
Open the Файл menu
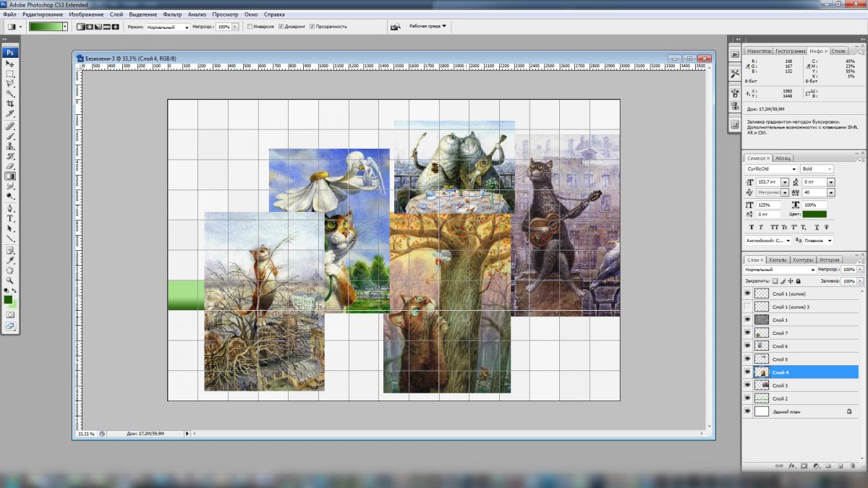tap(9, 14)
